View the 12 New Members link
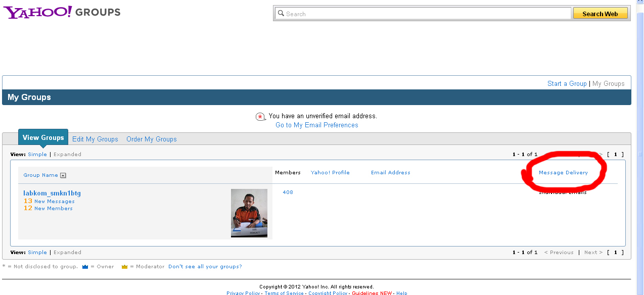644x295 pixels. click(x=48, y=208)
